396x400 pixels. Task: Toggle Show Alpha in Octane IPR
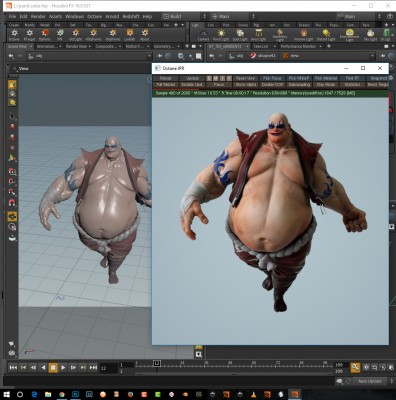coord(246,85)
